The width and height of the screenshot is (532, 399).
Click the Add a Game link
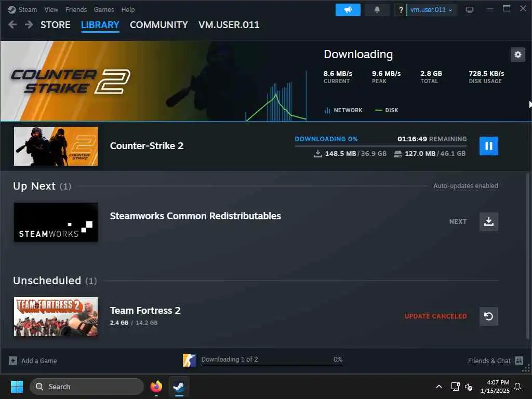39,361
